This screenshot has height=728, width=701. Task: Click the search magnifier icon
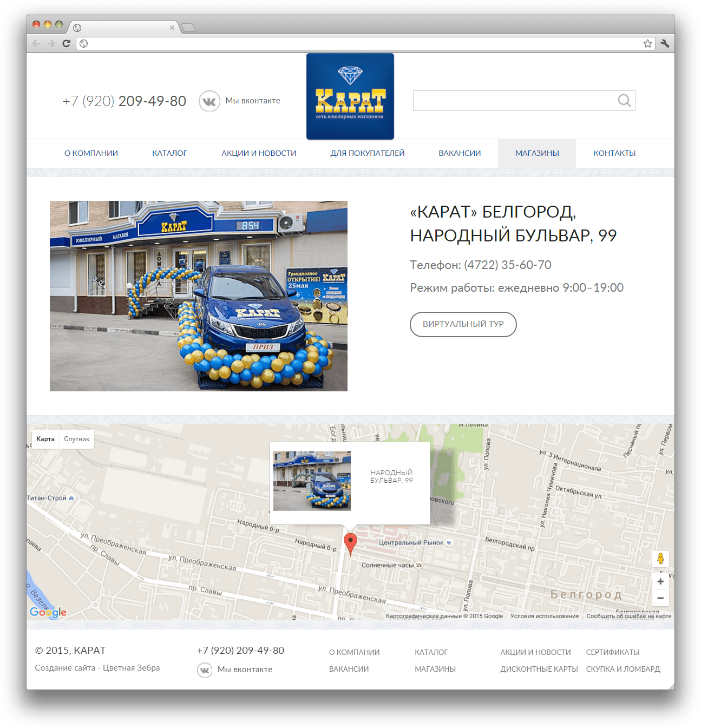click(624, 101)
